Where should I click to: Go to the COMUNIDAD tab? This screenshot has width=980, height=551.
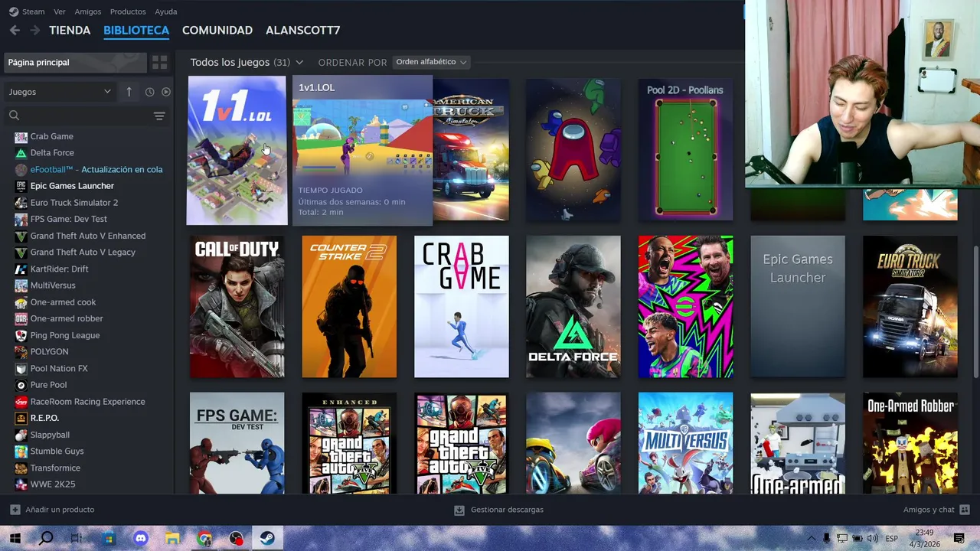[x=217, y=31]
